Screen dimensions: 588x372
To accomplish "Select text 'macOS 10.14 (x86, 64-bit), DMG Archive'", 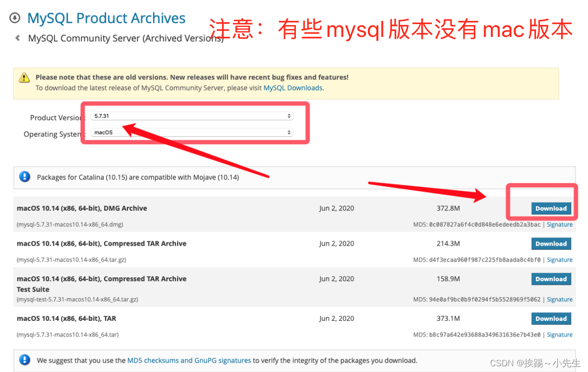I will tap(82, 208).
